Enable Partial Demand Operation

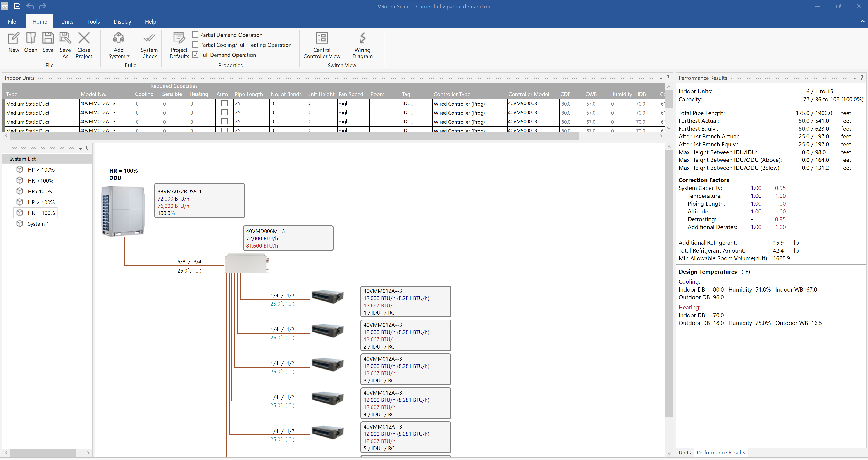pyautogui.click(x=196, y=34)
